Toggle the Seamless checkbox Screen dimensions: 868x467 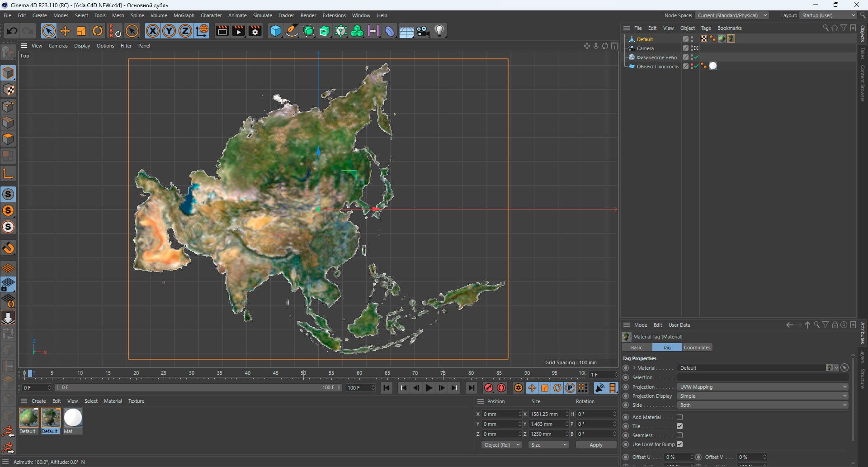click(x=679, y=435)
